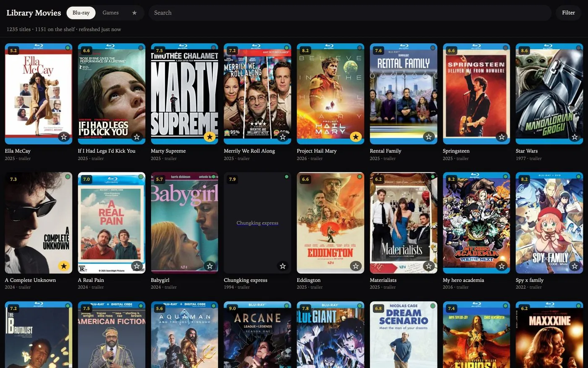The height and width of the screenshot is (368, 588).
Task: Open trailer link for Project Hail Mary
Action: pyautogui.click(x=317, y=159)
